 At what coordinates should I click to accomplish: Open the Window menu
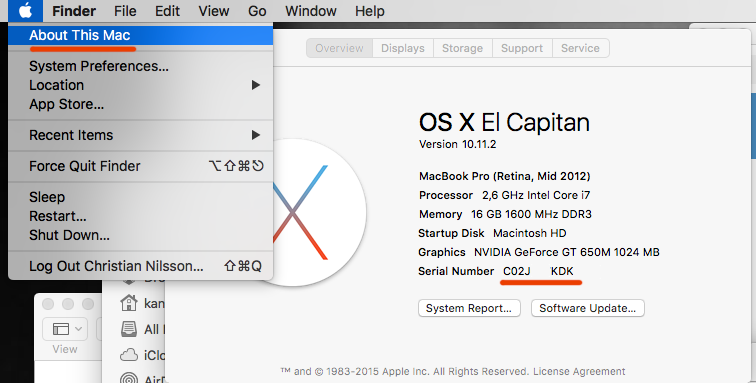pyautogui.click(x=310, y=11)
